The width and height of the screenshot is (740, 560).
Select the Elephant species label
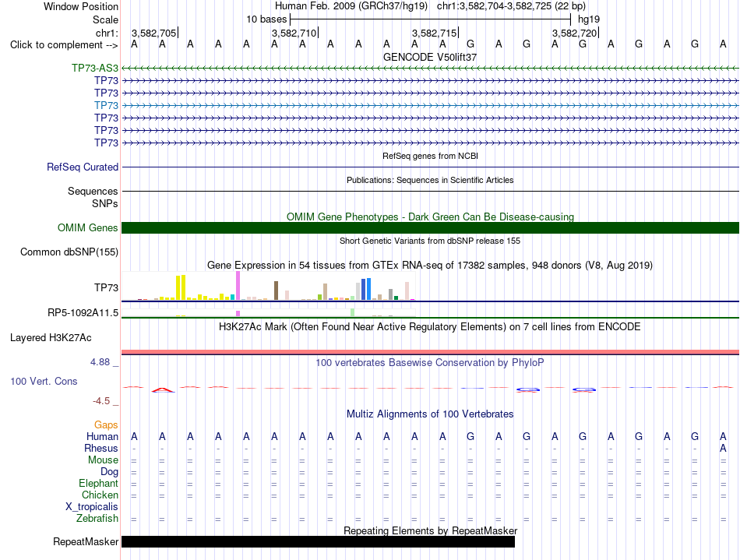point(99,483)
